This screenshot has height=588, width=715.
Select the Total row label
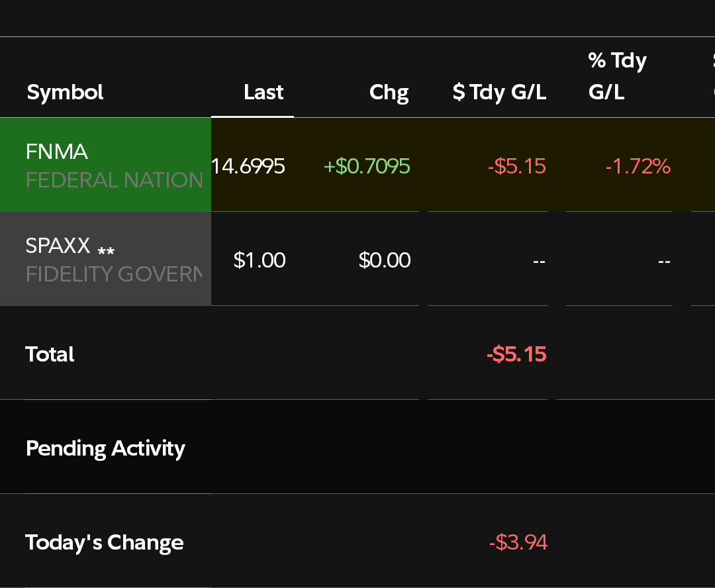[x=50, y=354]
